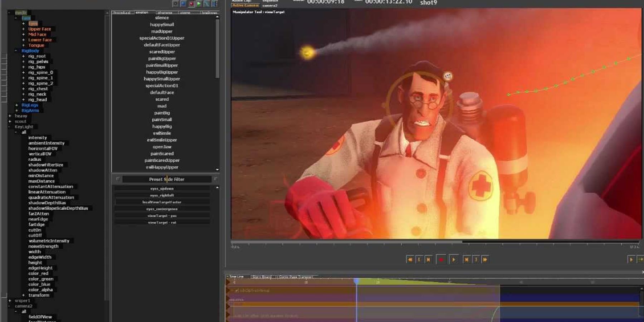The width and height of the screenshot is (644, 322).
Task: Expand the RigArms group
Action: click(16, 111)
